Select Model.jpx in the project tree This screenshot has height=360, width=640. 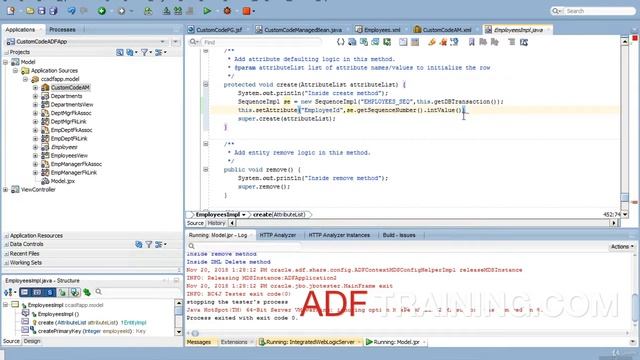62,181
